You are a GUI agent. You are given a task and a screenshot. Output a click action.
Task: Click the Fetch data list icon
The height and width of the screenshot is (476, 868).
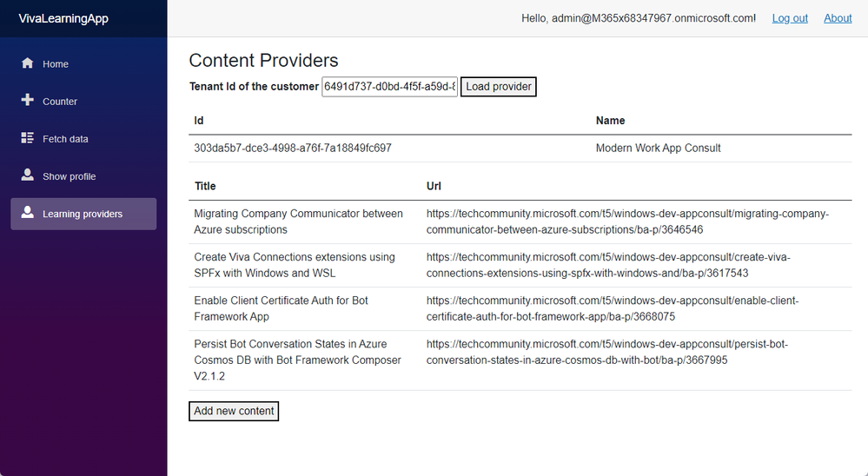27,138
